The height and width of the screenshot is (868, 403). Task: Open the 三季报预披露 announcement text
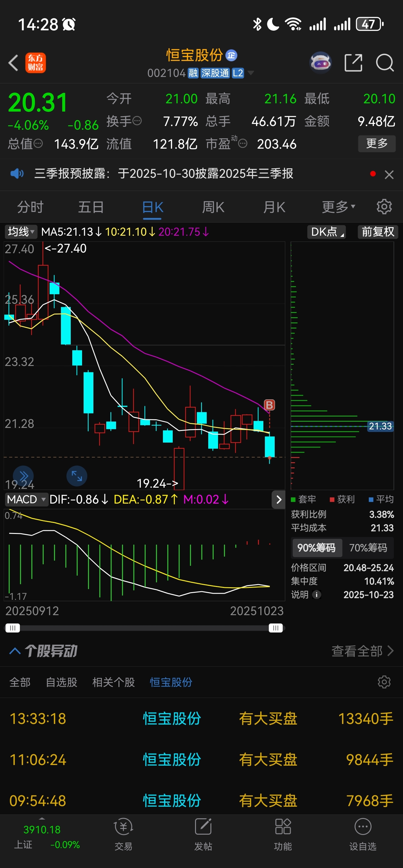click(x=164, y=173)
